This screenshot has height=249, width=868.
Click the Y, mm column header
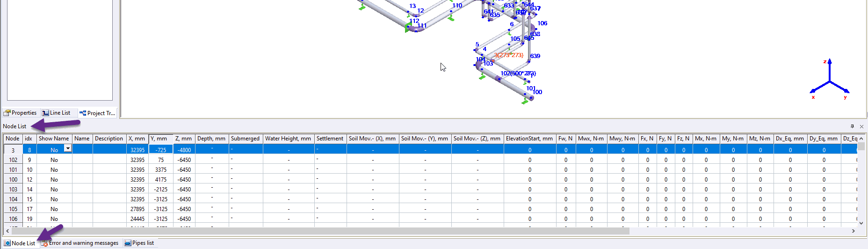tap(160, 139)
